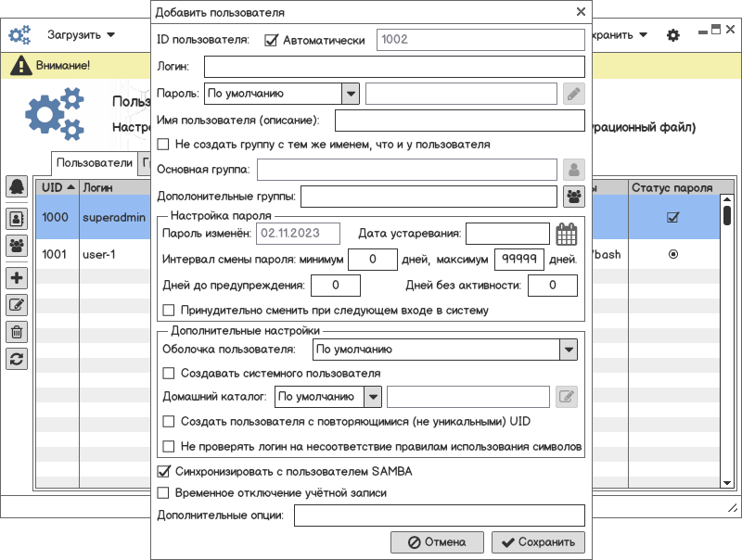Image resolution: width=742 pixels, height=560 pixels.
Task: Click the Дата устаревания field
Action: (x=507, y=234)
